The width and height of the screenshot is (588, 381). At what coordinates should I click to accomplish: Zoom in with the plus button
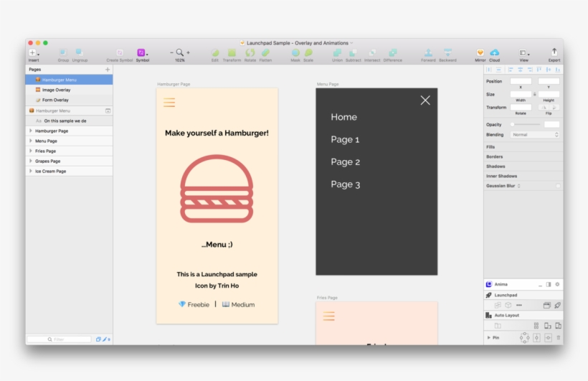[x=189, y=52]
